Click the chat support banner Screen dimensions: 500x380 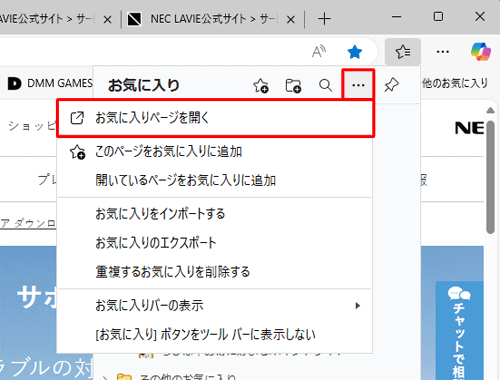coord(459,331)
